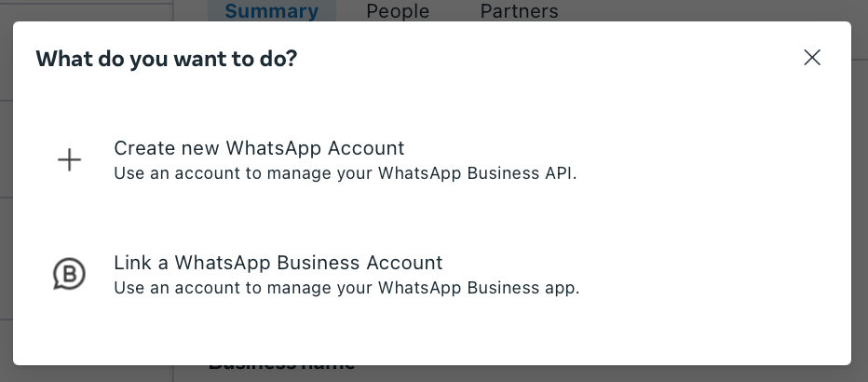This screenshot has width=868, height=382.
Task: Click the WhatsApp Business API description line
Action: [345, 173]
